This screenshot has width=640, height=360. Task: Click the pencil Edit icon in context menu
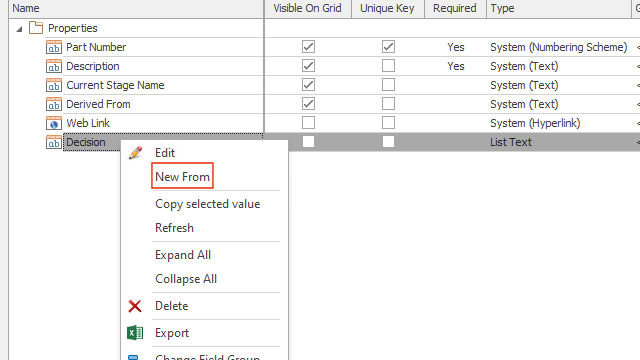coord(136,153)
